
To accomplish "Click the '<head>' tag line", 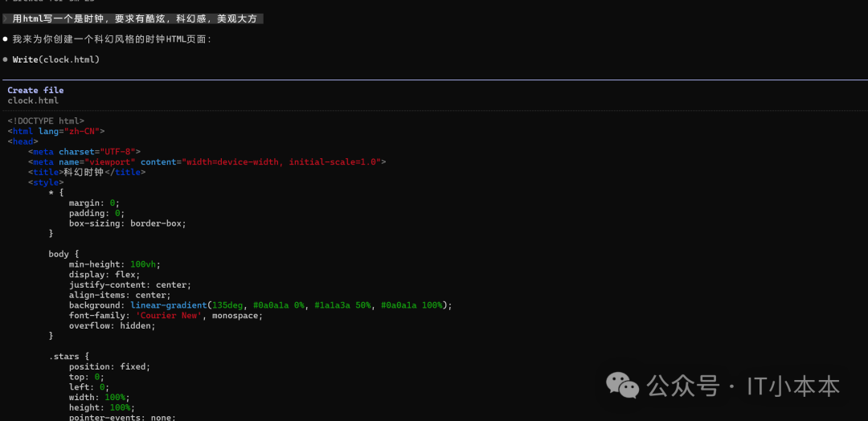I will [23, 141].
